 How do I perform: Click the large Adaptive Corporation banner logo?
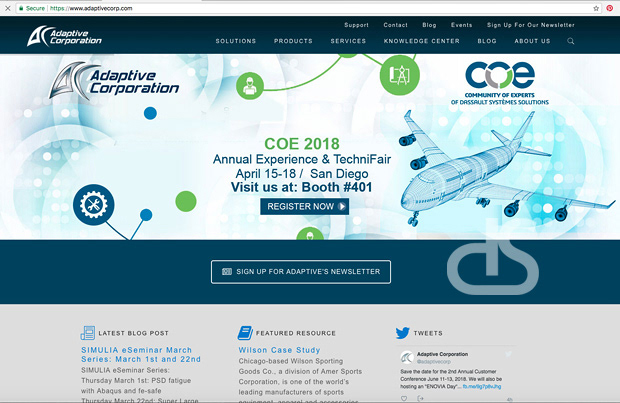click(x=114, y=81)
